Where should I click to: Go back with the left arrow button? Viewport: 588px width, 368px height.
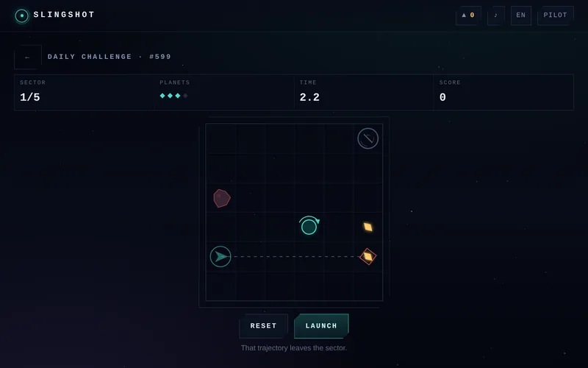pos(28,57)
